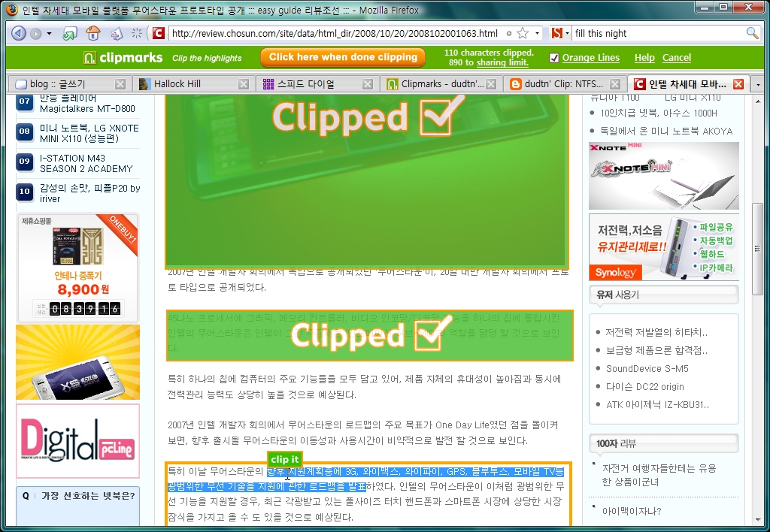Open '저전력 저발열의 히타치..' user review
Image resolution: width=770 pixels, height=532 pixels.
[656, 333]
